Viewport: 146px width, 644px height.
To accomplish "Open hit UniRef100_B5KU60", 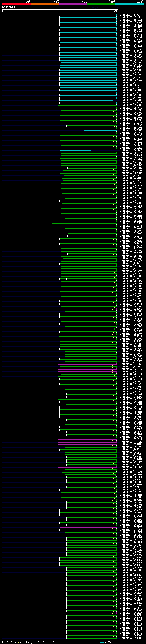I will pyautogui.click(x=131, y=22).
